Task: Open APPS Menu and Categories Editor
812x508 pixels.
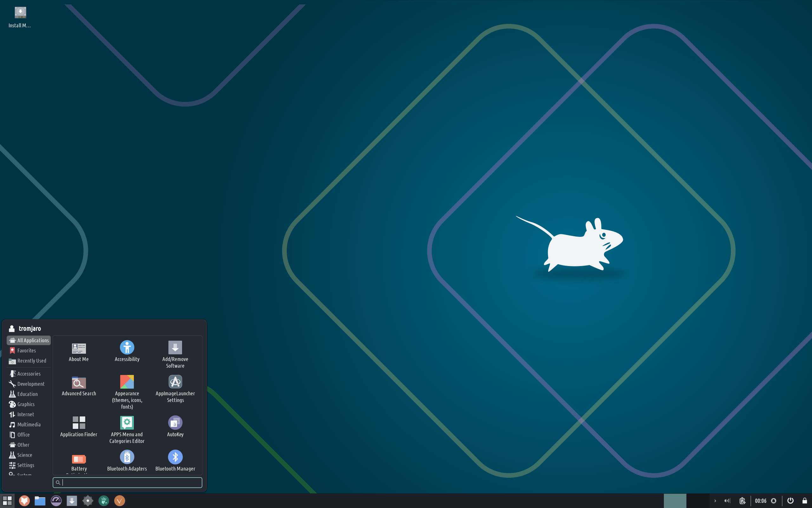Action: pos(127,430)
